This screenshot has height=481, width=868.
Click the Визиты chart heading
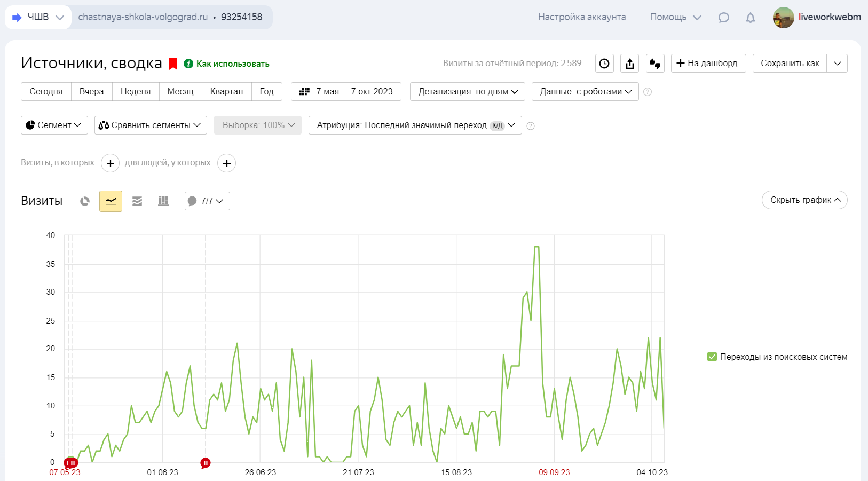click(42, 201)
